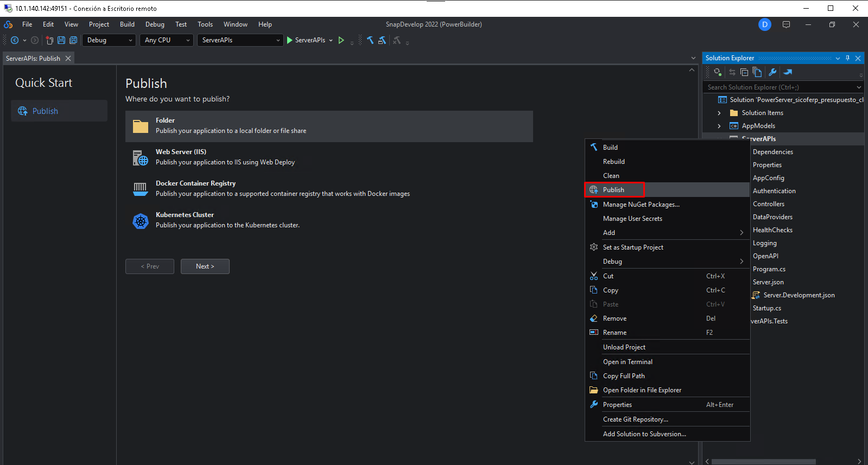Viewport: 868px width, 465px height.
Task: Click the Search Solution Explorer field
Action: click(x=779, y=87)
